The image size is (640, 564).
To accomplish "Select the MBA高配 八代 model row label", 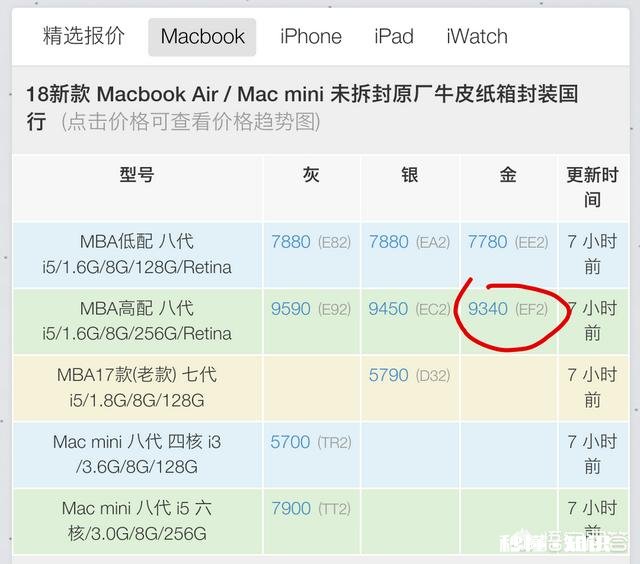I will [x=137, y=321].
